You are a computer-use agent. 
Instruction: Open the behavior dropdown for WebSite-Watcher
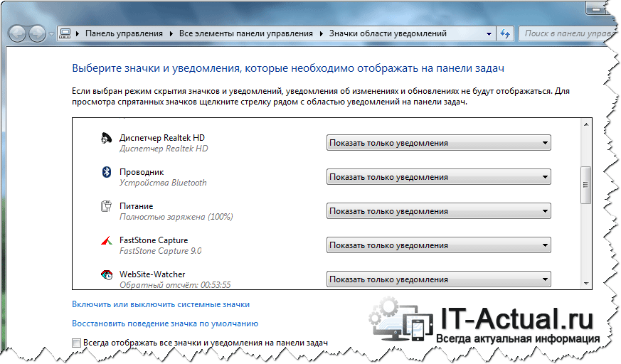[438, 279]
